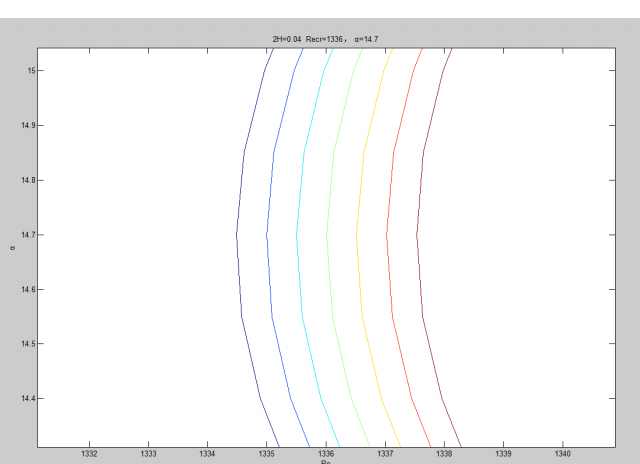
Task: Click the second blue contour line
Action: (267, 236)
